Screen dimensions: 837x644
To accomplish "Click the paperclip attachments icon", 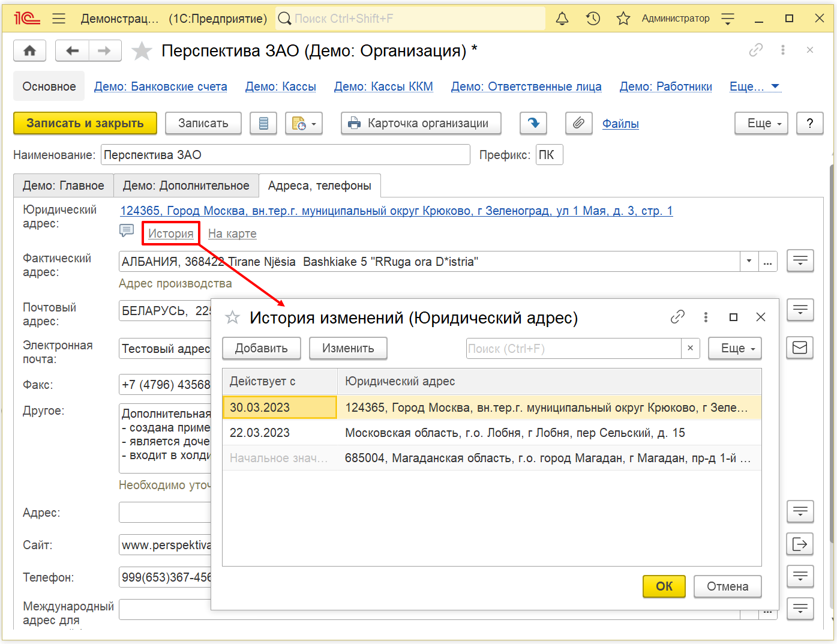I will pyautogui.click(x=578, y=123).
